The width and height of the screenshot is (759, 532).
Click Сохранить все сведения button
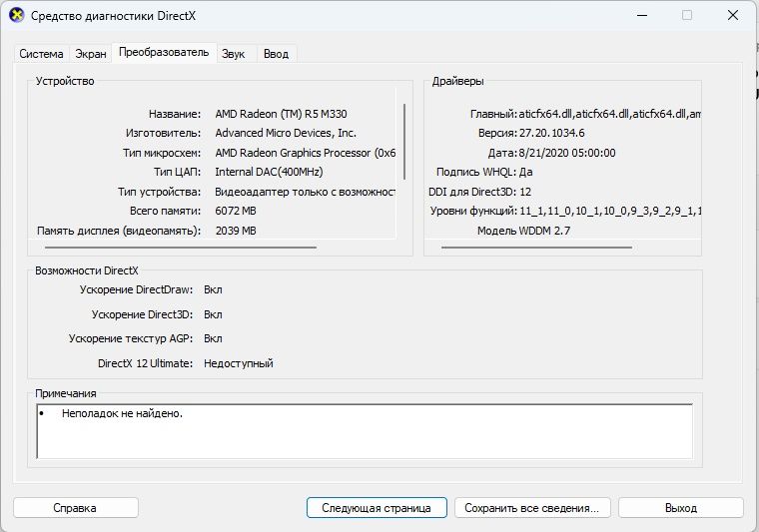click(x=532, y=508)
